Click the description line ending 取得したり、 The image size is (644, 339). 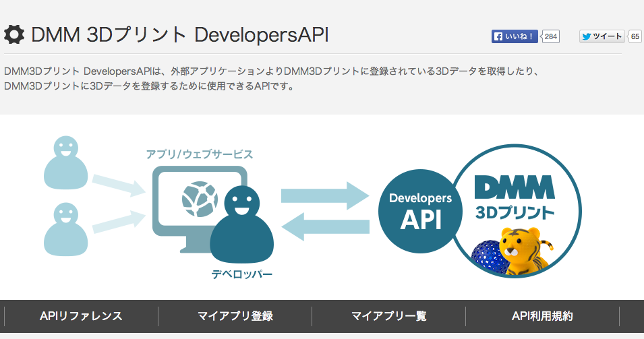(271, 71)
